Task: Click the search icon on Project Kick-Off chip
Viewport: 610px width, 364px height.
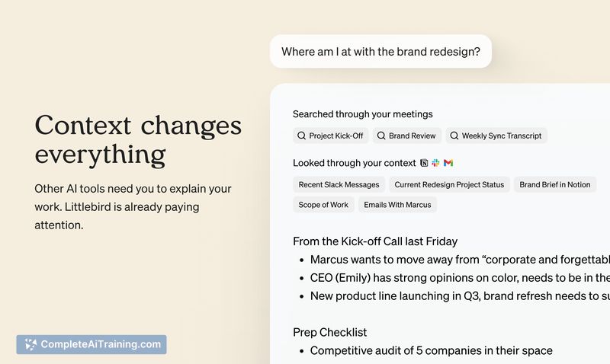Action: point(301,136)
